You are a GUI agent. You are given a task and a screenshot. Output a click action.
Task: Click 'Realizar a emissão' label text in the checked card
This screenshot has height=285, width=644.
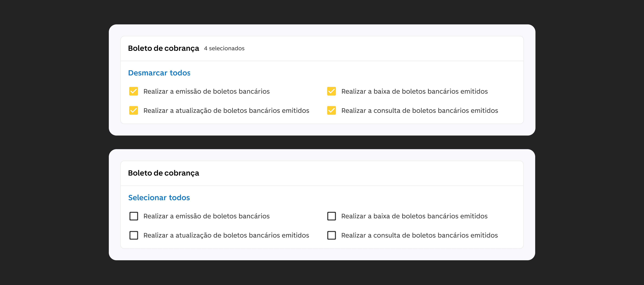coord(206,91)
